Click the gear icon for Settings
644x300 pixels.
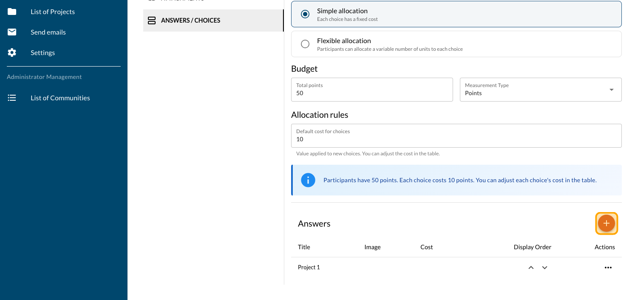coord(12,52)
